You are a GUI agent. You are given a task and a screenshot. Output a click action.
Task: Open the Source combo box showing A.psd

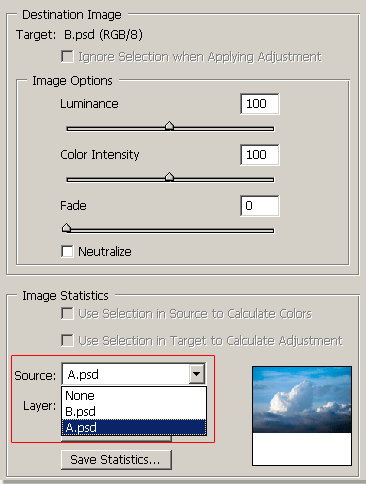[134, 374]
